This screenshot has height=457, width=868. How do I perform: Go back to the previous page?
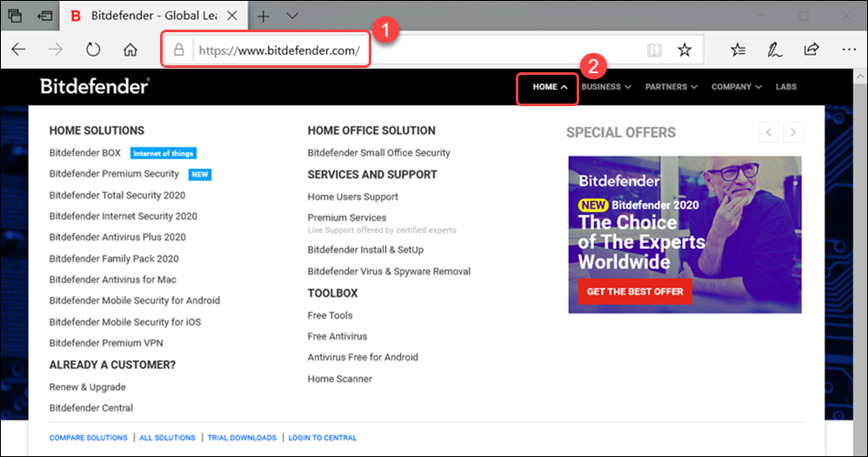(19, 50)
